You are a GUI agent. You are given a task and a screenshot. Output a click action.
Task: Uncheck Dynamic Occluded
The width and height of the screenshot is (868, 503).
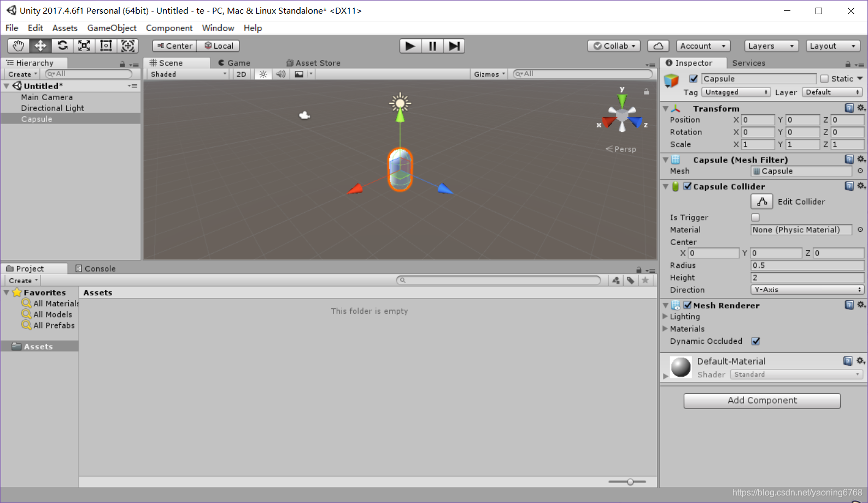(x=755, y=341)
